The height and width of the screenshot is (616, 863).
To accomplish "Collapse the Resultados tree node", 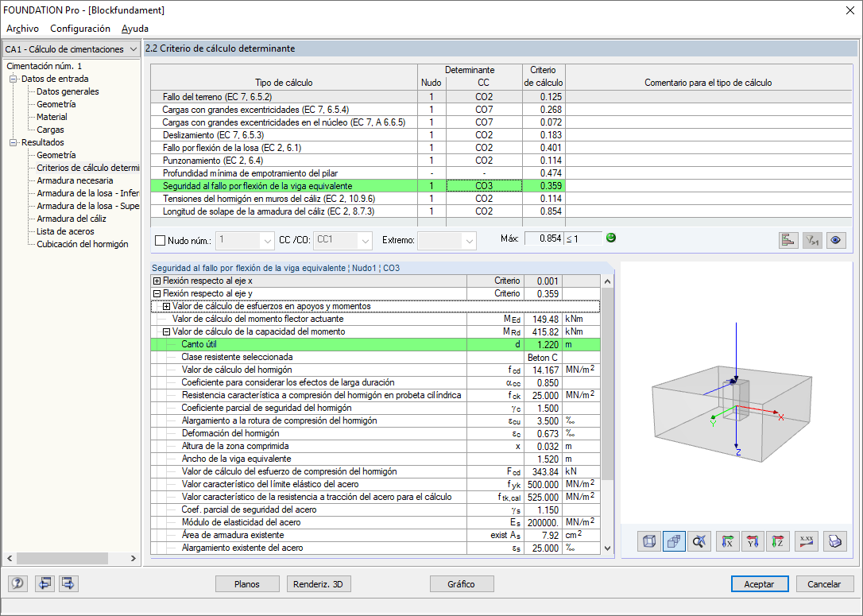I will click(14, 142).
